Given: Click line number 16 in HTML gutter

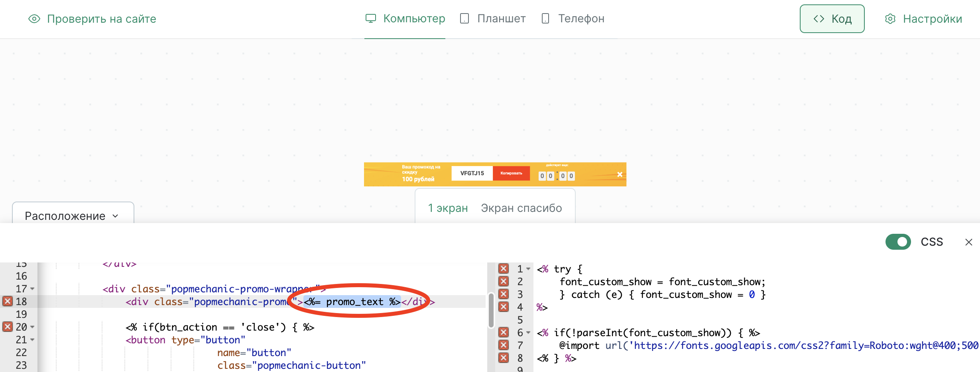Looking at the screenshot, I should (x=21, y=276).
